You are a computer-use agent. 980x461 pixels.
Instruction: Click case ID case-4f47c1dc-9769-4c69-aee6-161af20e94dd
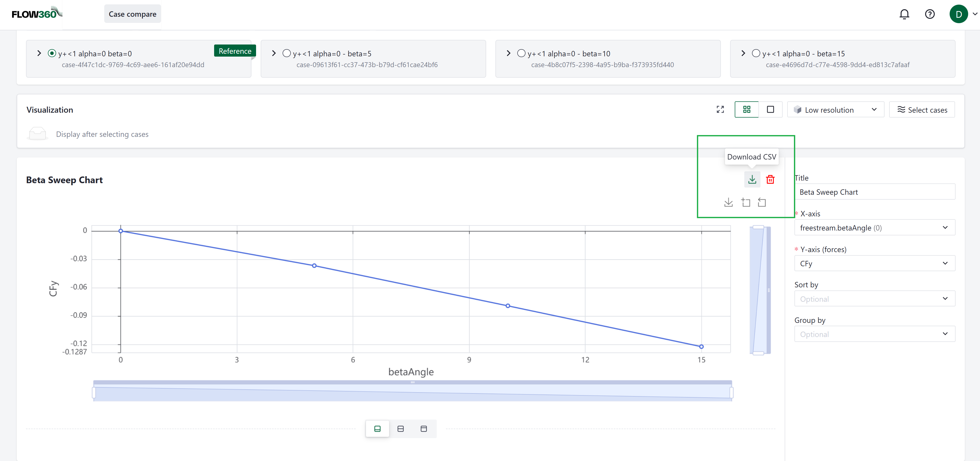pyautogui.click(x=133, y=65)
